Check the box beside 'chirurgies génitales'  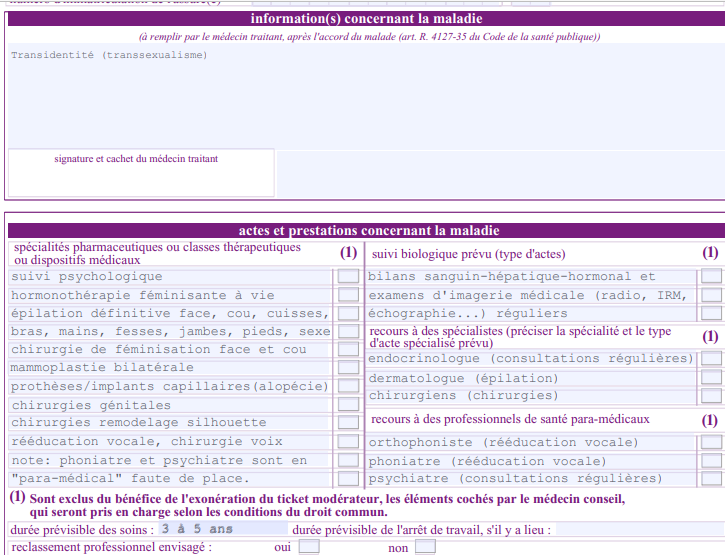click(x=348, y=404)
